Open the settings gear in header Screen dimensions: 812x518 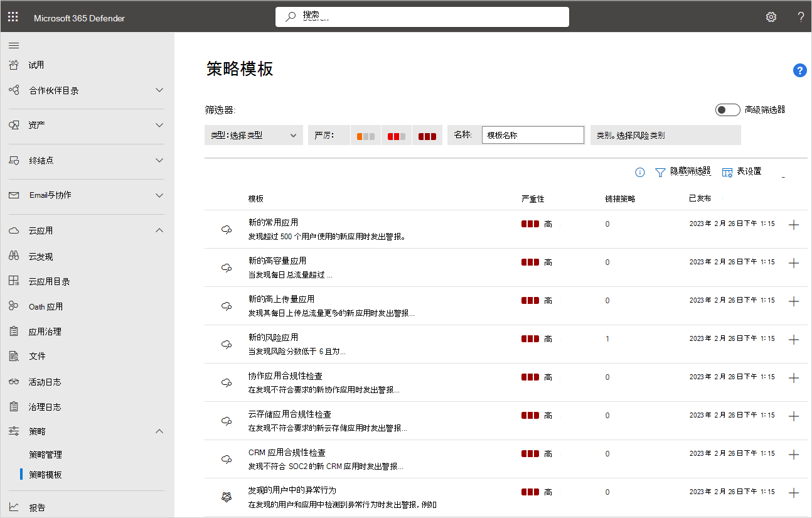(x=771, y=17)
